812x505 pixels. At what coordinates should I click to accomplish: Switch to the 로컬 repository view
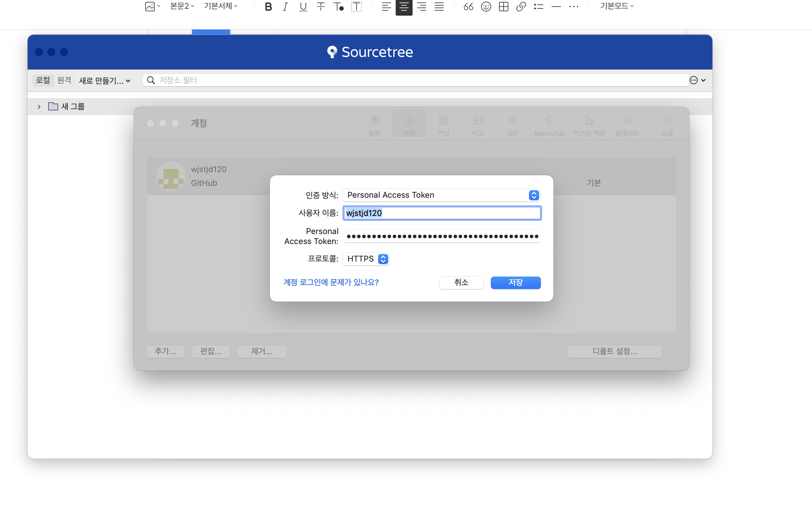(x=43, y=80)
